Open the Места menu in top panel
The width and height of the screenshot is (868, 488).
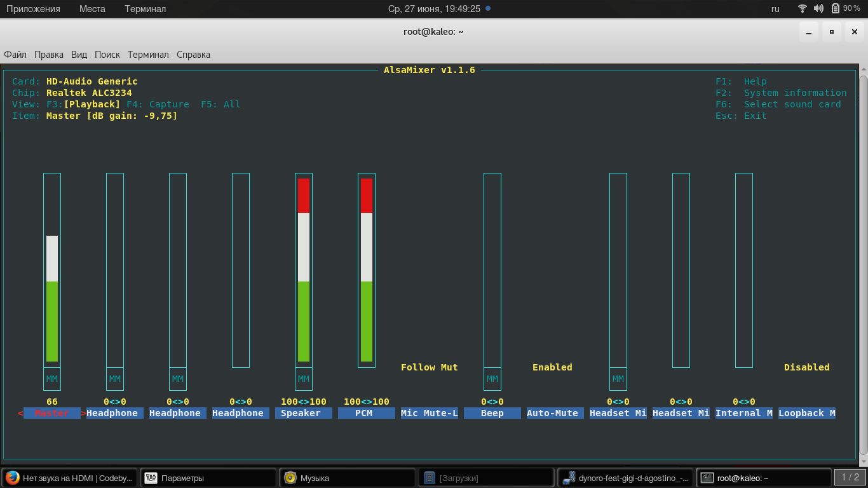(92, 9)
